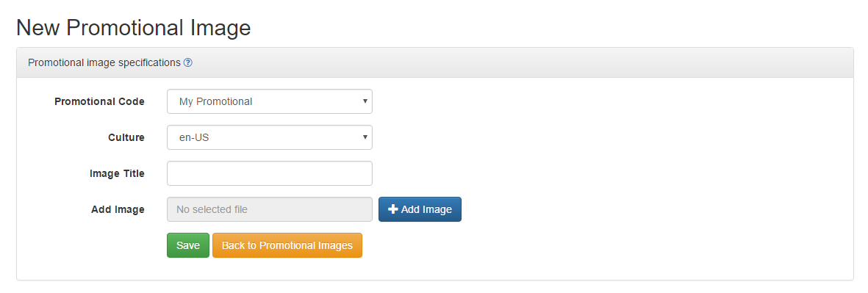The width and height of the screenshot is (868, 293).
Task: Select the 'en-US' culture value
Action: pyautogui.click(x=194, y=137)
